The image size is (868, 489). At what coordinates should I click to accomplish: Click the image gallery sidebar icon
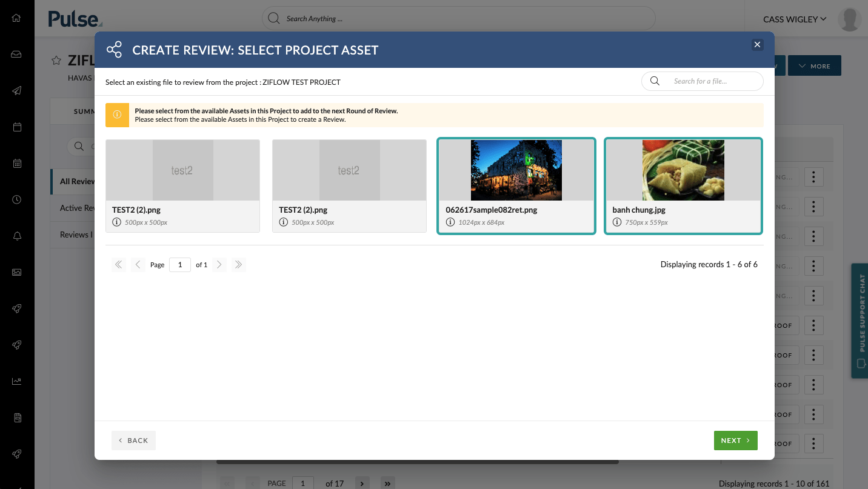17,273
